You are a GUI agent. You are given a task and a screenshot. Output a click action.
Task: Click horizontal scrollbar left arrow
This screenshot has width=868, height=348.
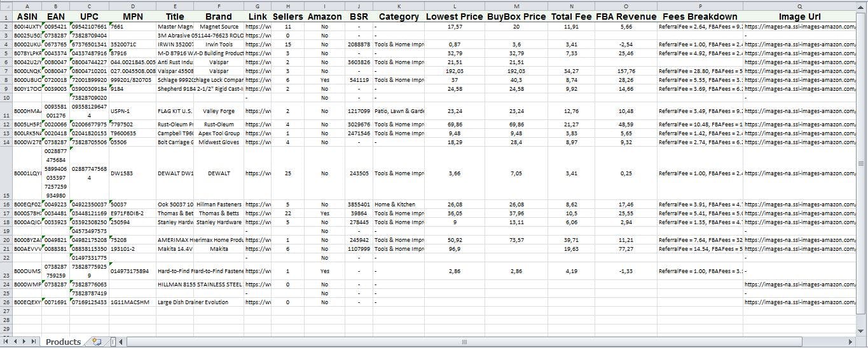(x=120, y=342)
